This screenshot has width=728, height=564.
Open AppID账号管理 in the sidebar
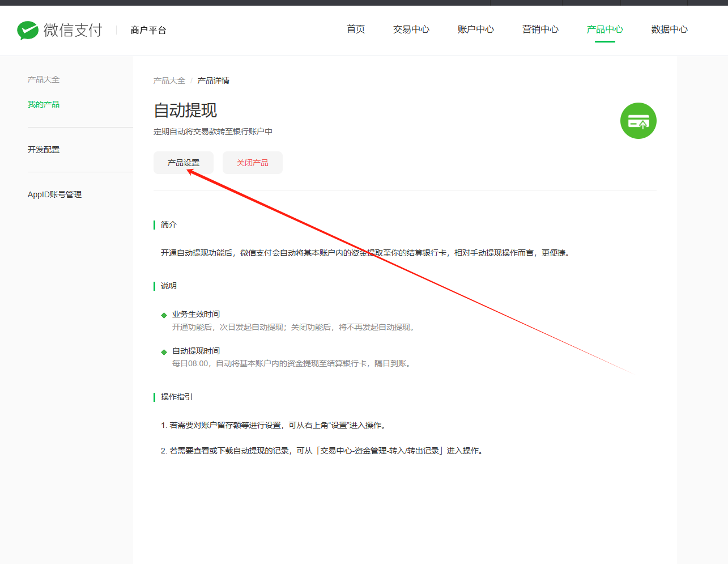pos(54,194)
